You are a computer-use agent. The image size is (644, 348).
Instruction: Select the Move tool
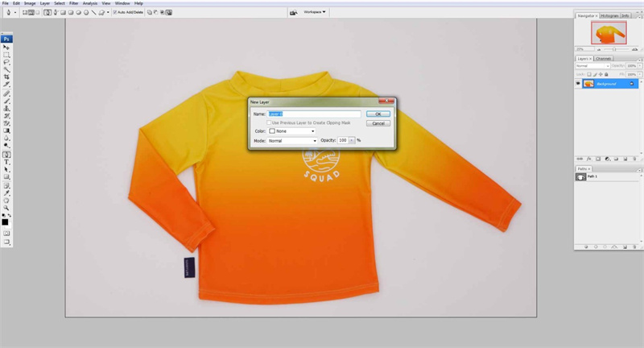6,48
